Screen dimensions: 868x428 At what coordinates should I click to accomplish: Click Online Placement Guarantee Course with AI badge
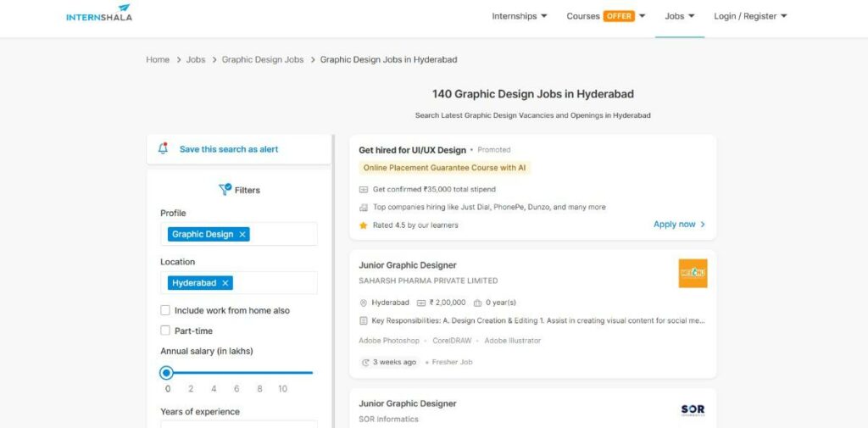click(444, 167)
